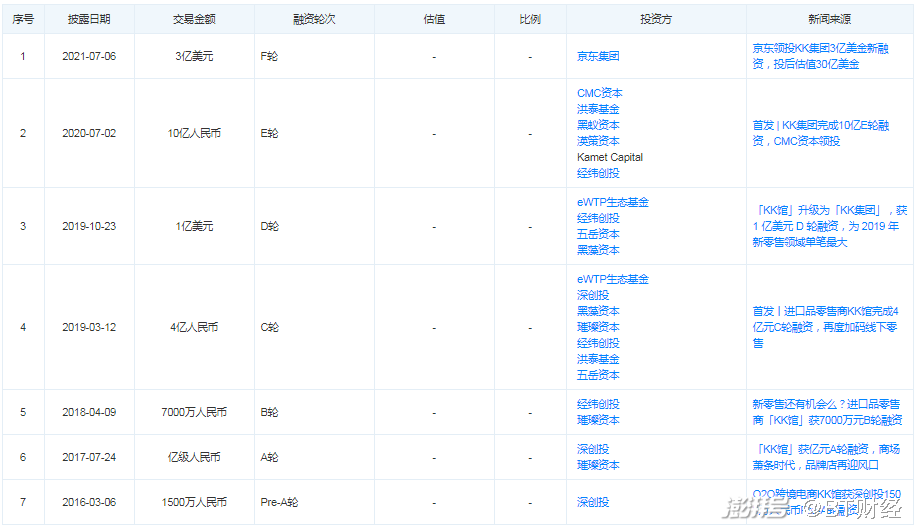Click the 序号 column header
Viewport: 916px width, 526px height.
(x=23, y=19)
